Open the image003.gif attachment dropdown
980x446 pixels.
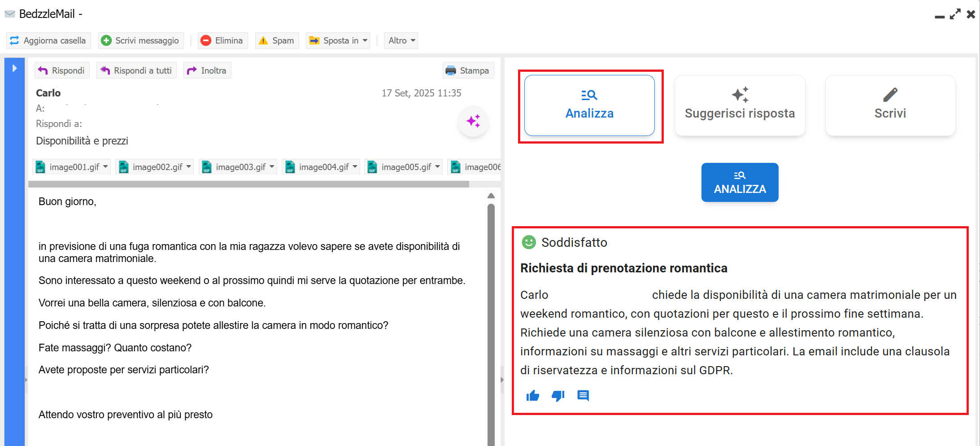(x=272, y=166)
